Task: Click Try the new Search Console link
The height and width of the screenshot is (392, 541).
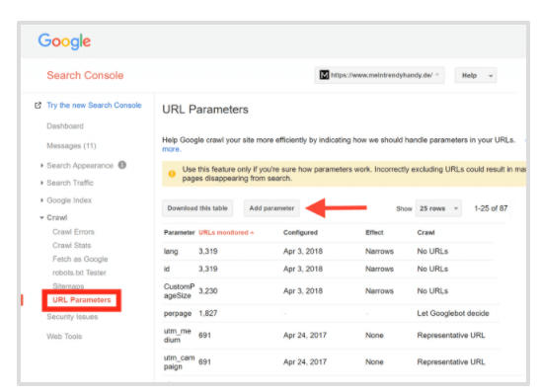Action: tap(94, 106)
